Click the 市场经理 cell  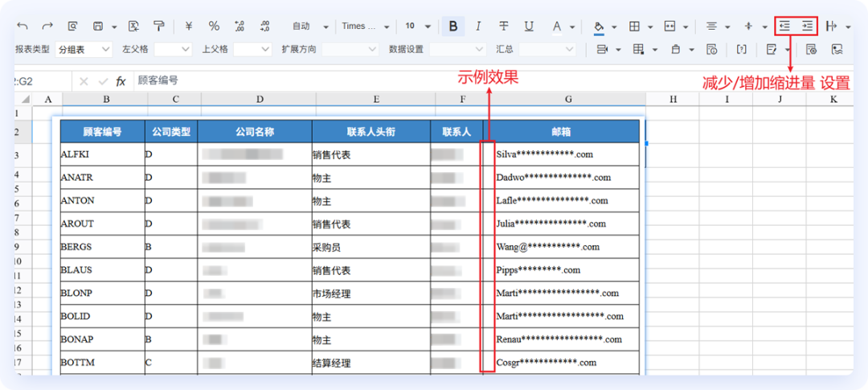click(371, 294)
